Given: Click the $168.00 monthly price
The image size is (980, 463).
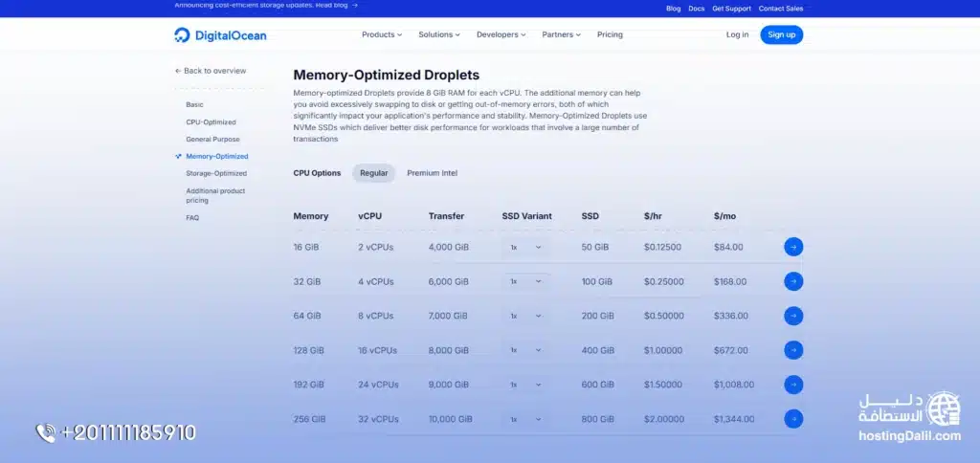Looking at the screenshot, I should [x=730, y=282].
